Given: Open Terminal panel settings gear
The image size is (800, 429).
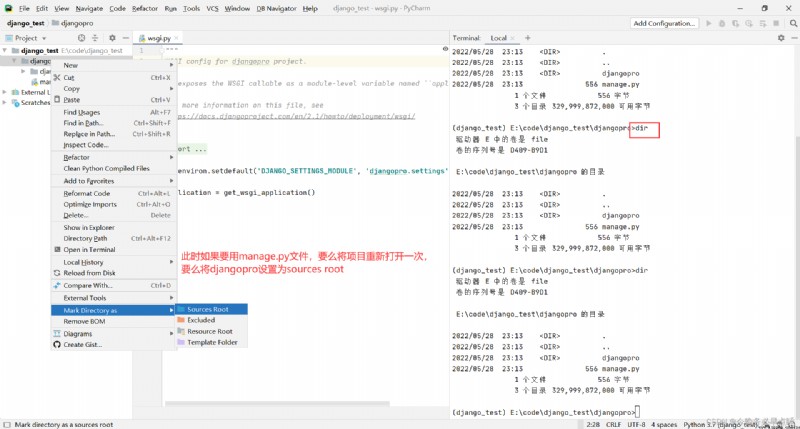Looking at the screenshot, I should pos(781,38).
